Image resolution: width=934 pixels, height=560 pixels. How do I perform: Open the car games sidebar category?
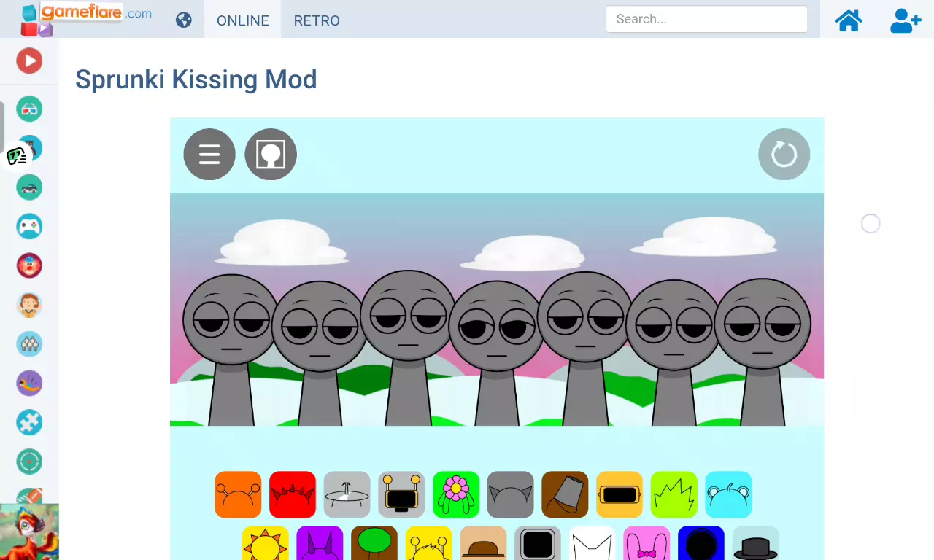(29, 187)
